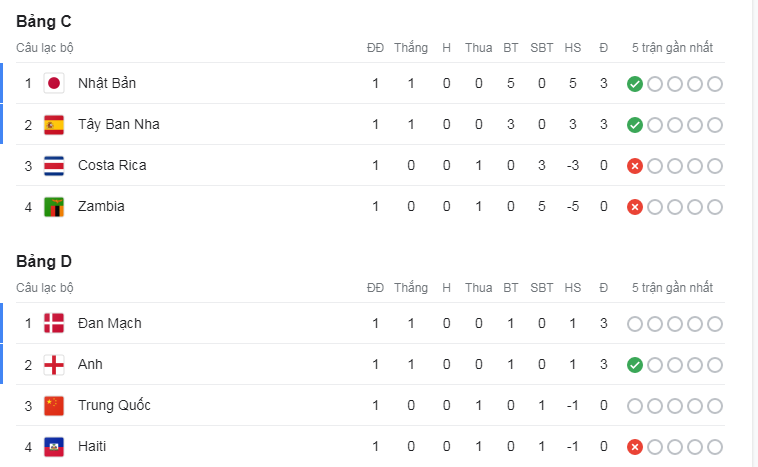Click the Bảng D group heading

[44, 262]
